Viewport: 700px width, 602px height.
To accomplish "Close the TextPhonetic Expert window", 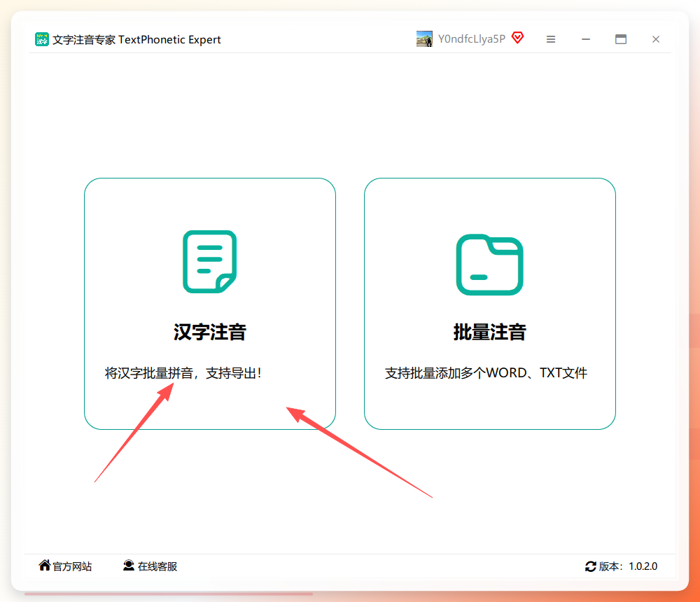I will click(656, 39).
